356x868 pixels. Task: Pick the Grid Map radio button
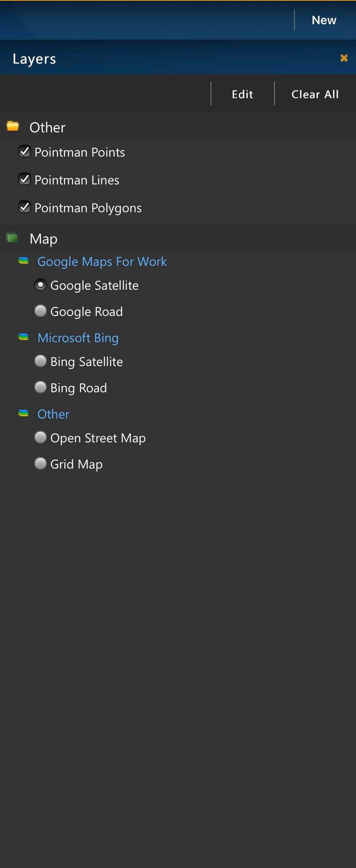[41, 463]
